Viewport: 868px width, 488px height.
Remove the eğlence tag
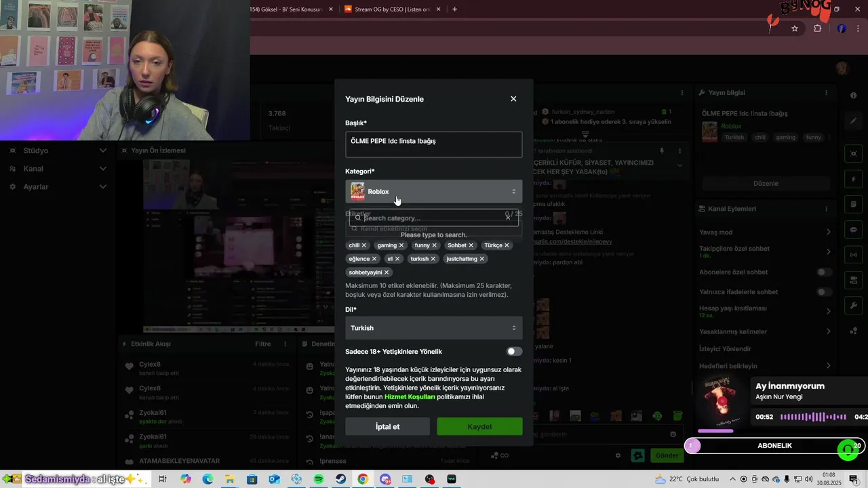[374, 259]
